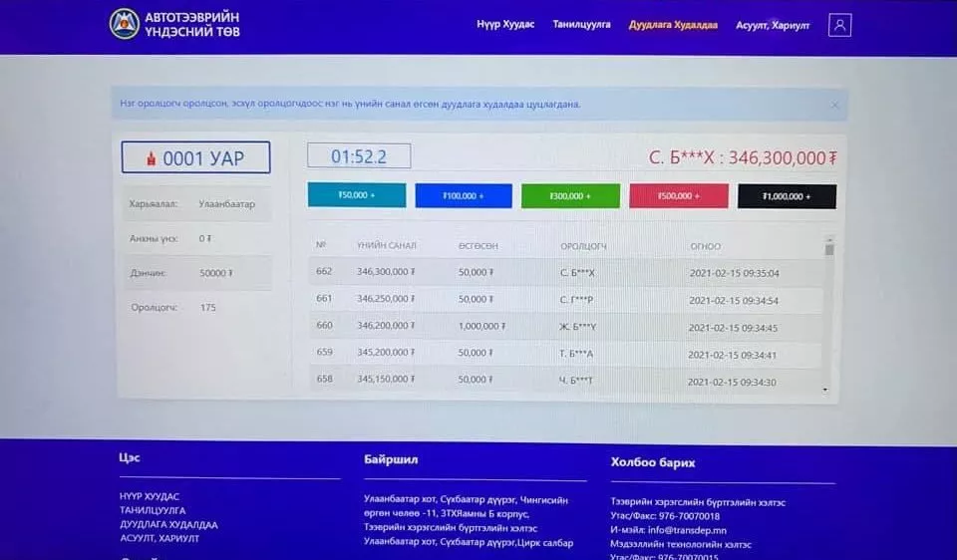The width and height of the screenshot is (957, 560).
Task: Click the Байршил footer heading
Action: coord(391,459)
